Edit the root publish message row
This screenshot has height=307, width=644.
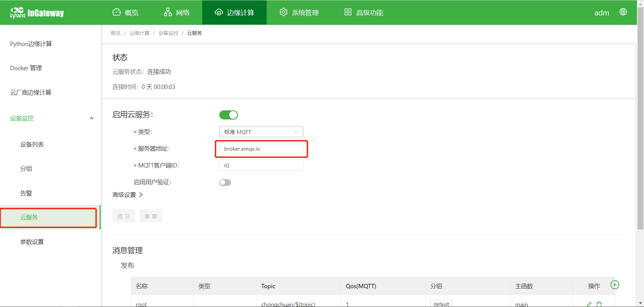point(589,304)
